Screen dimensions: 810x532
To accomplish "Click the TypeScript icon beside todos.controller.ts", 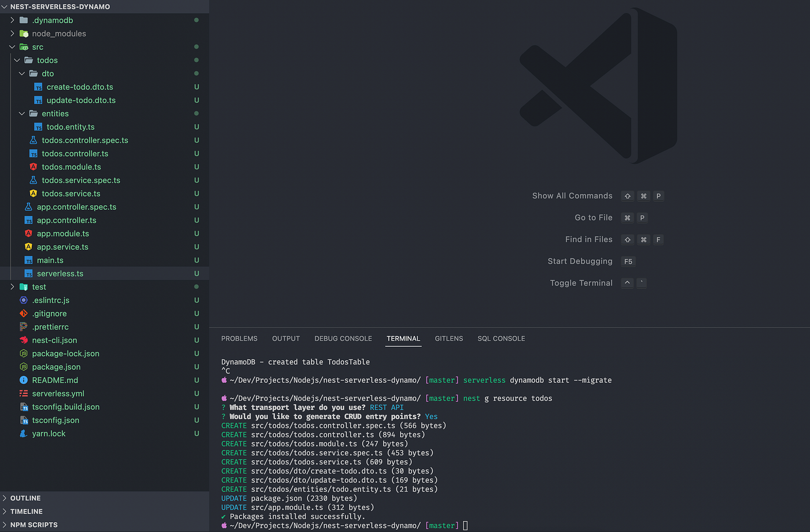I will [33, 153].
